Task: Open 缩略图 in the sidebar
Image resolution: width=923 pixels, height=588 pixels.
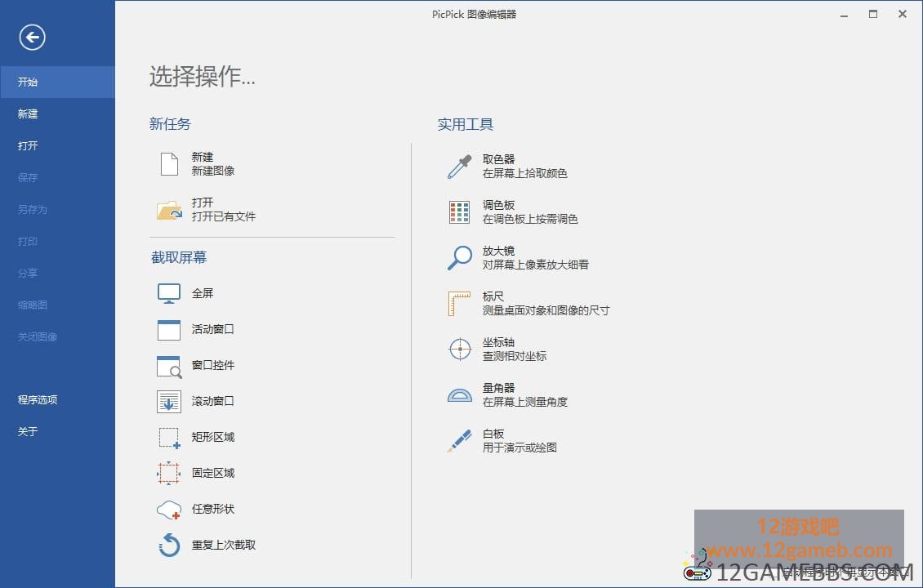Action: [58, 305]
